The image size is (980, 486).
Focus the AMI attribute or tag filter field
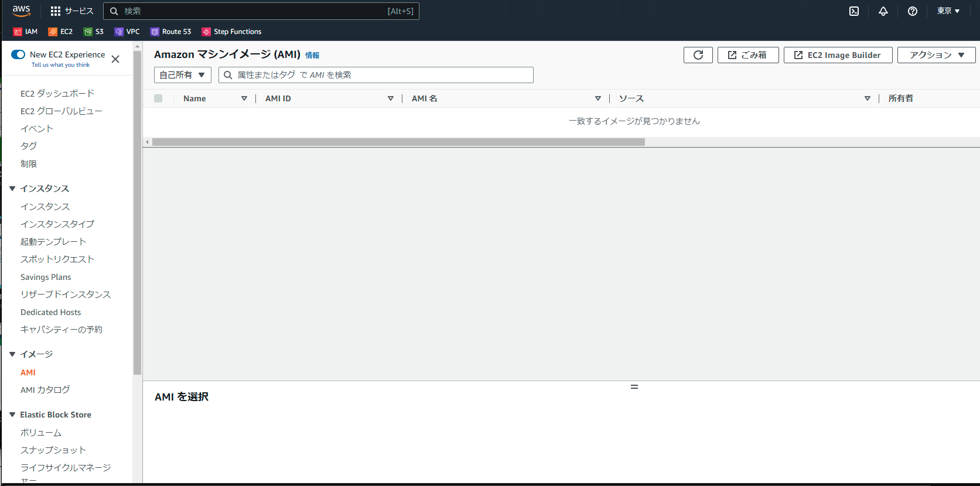376,75
